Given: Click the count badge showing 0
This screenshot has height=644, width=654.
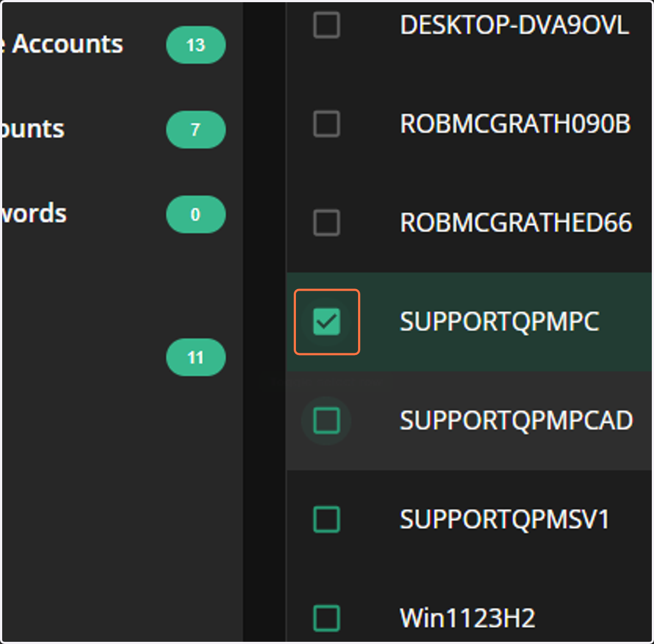Looking at the screenshot, I should point(196,215).
